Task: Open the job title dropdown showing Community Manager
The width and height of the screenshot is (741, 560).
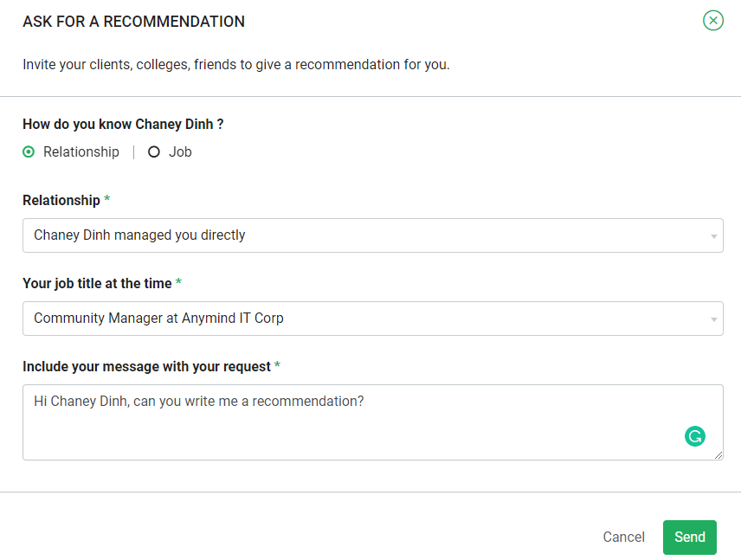Action: tap(372, 319)
